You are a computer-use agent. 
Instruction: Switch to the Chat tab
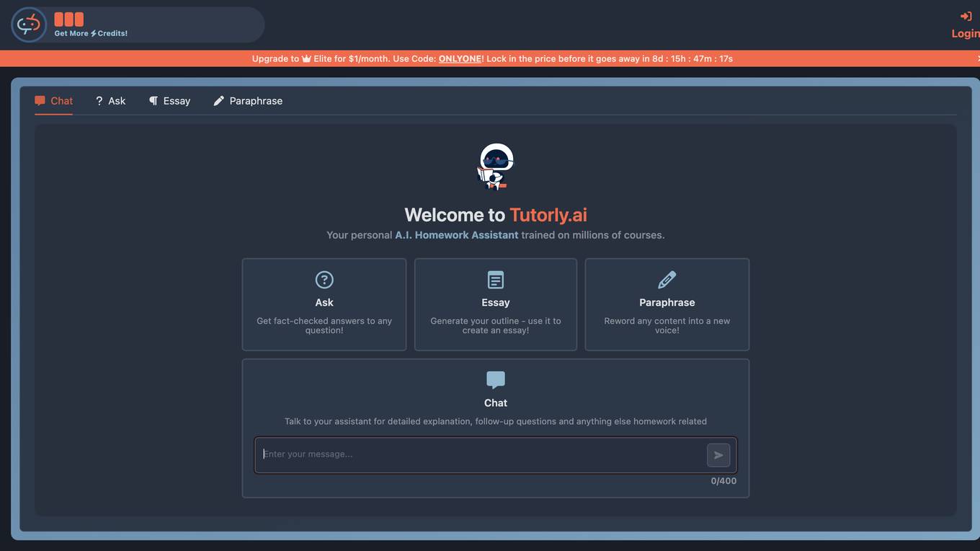coord(53,101)
